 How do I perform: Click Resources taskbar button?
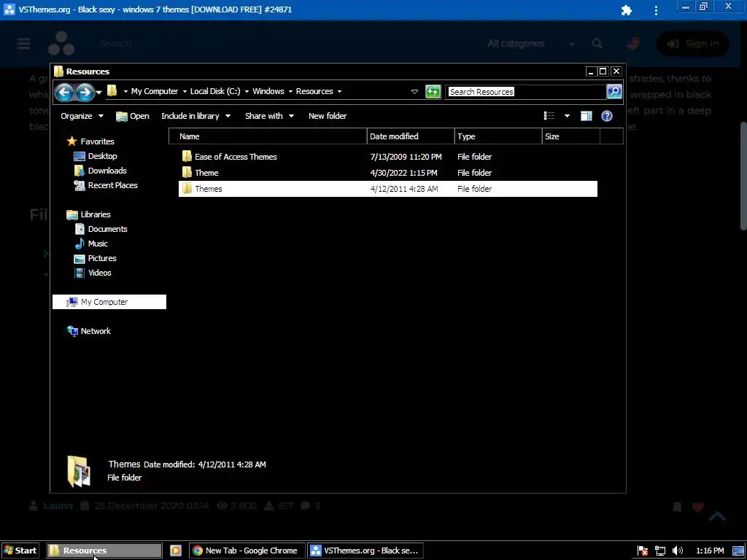(104, 551)
